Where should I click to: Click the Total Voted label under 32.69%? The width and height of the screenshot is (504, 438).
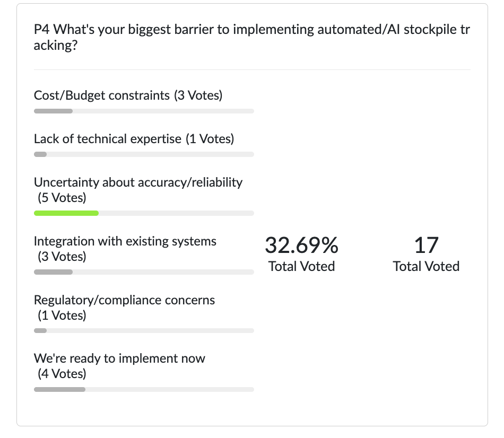click(301, 266)
